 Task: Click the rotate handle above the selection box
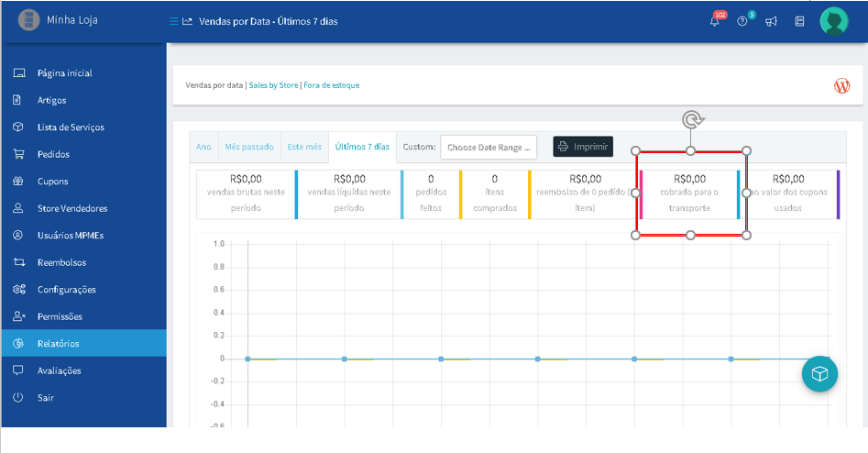click(692, 119)
